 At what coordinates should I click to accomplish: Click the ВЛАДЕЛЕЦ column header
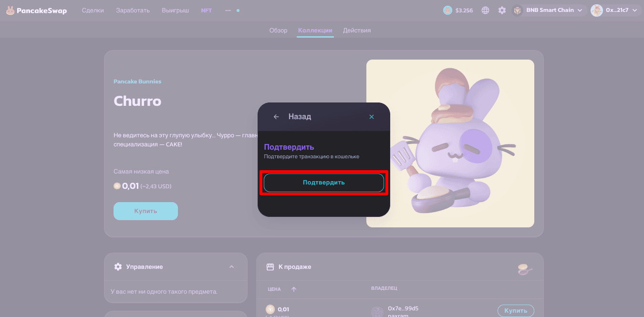(384, 288)
